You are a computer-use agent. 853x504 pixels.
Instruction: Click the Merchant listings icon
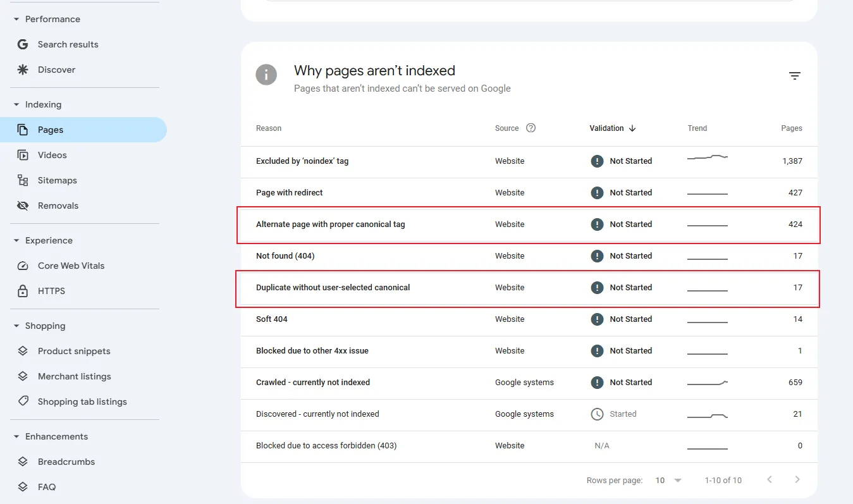click(x=21, y=376)
